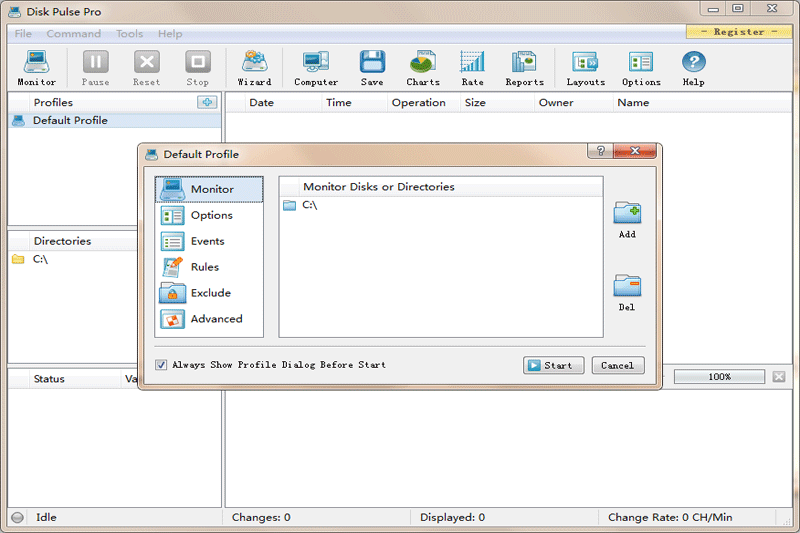Open the Command menu
This screenshot has width=800, height=533.
[x=73, y=34]
